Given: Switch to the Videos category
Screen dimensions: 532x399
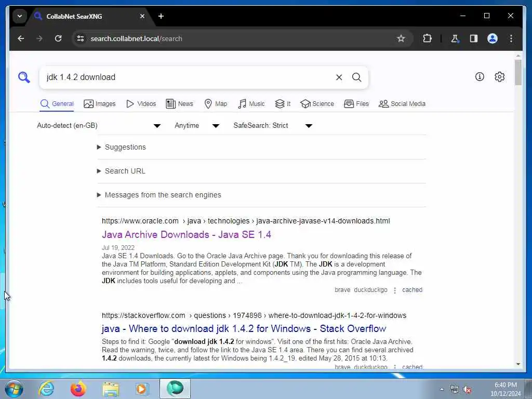Looking at the screenshot, I should coord(141,104).
